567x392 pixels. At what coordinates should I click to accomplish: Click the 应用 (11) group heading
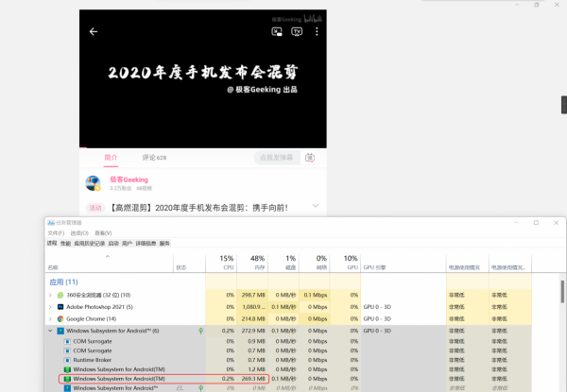(x=63, y=282)
